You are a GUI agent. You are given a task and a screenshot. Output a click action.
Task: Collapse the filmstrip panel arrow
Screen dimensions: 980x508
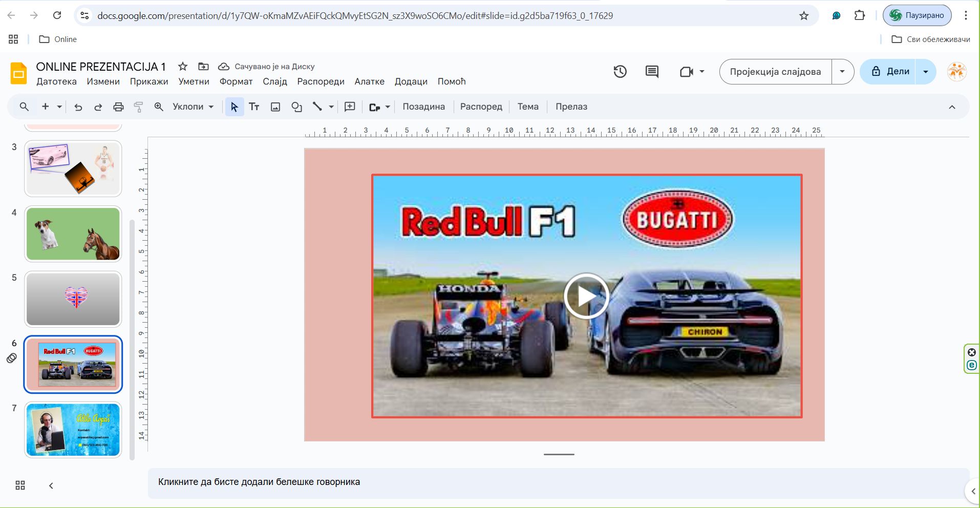[x=51, y=485]
